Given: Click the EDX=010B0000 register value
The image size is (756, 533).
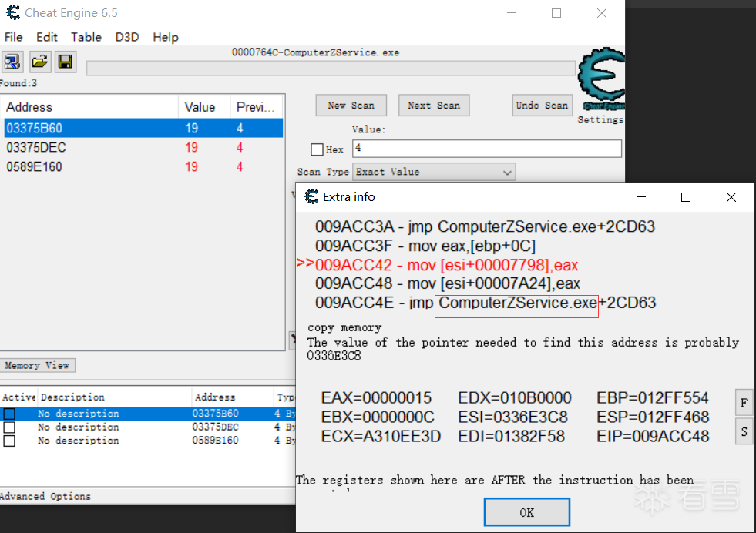Looking at the screenshot, I should coord(515,398).
